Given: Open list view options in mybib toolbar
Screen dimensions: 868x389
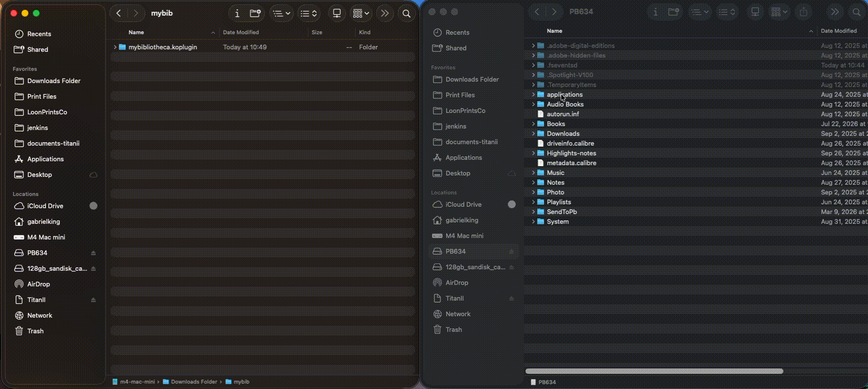Looking at the screenshot, I should coord(282,14).
